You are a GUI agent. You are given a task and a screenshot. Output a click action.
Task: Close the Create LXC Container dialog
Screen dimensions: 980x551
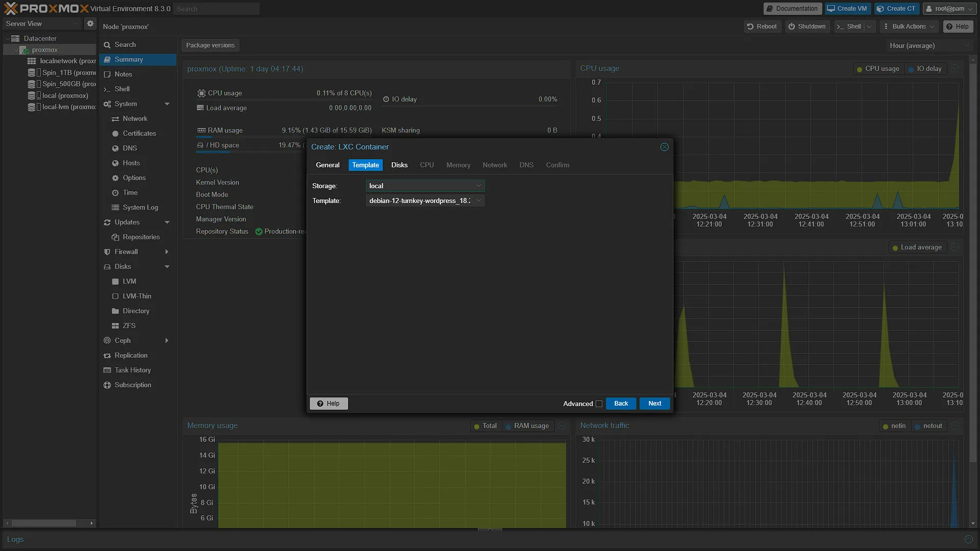tap(665, 147)
